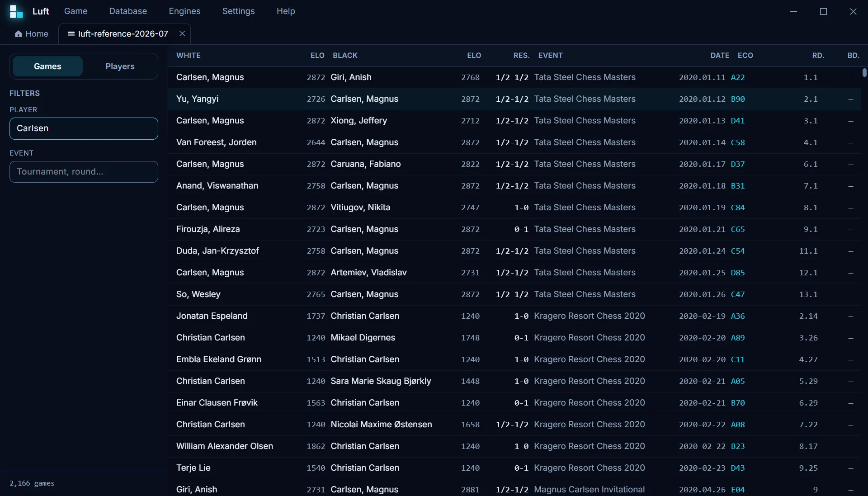Screen dimensions: 868x496
Task: Sort by the WHITE column header
Action: [x=189, y=56]
